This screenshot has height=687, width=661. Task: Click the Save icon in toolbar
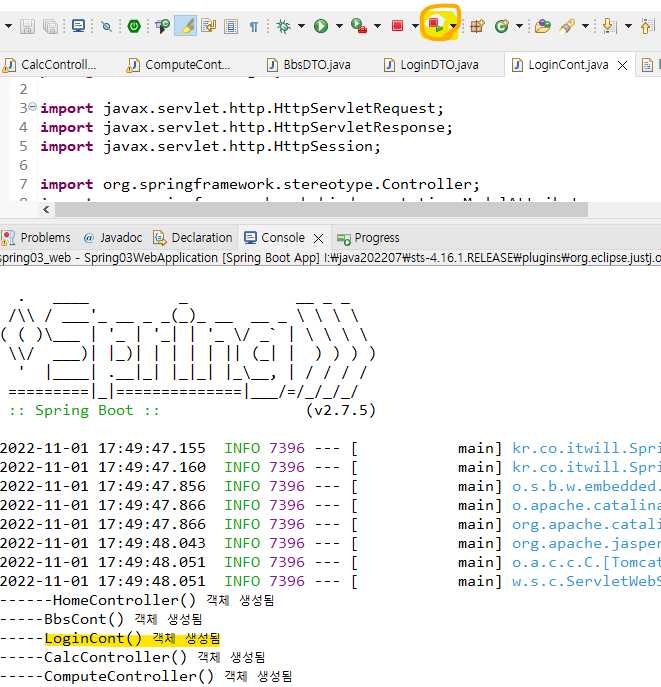(x=27, y=26)
